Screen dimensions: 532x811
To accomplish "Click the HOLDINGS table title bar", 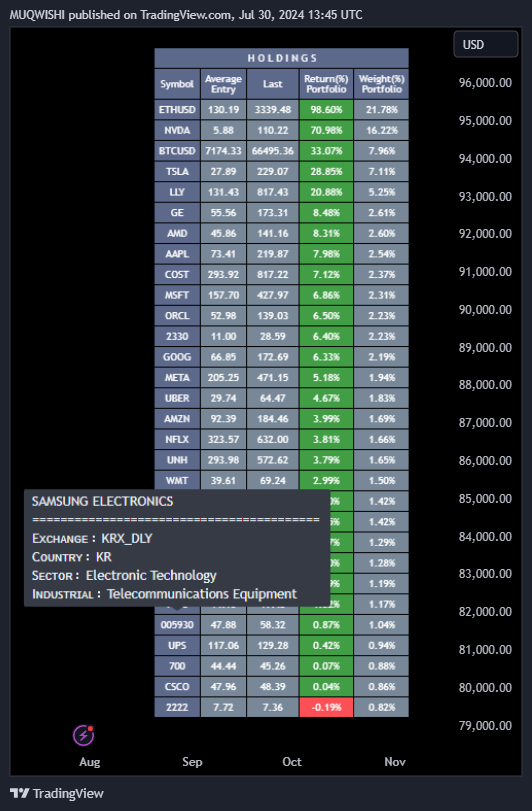I will [x=282, y=58].
